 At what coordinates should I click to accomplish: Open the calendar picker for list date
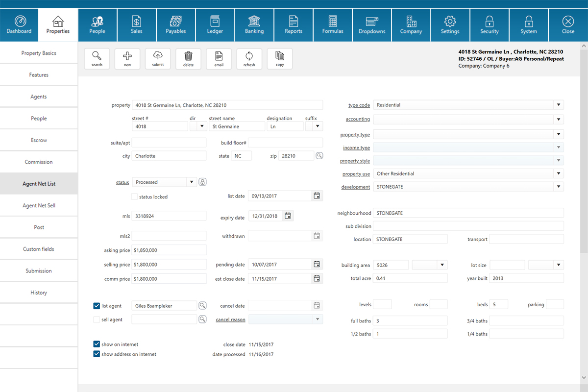tap(317, 196)
